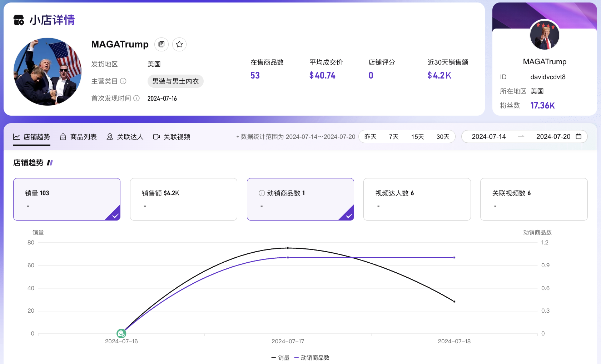
Task: Click the green marker on the chart
Action: click(x=121, y=333)
